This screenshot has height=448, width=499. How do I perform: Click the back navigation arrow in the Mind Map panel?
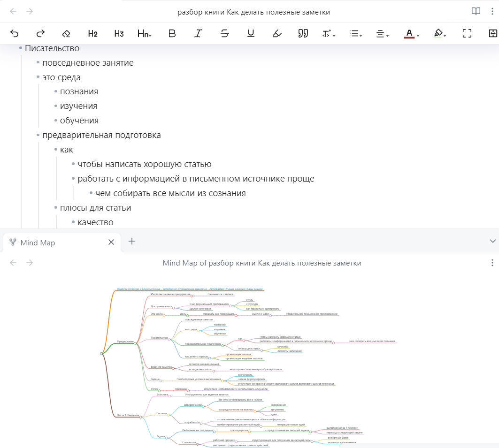[13, 263]
